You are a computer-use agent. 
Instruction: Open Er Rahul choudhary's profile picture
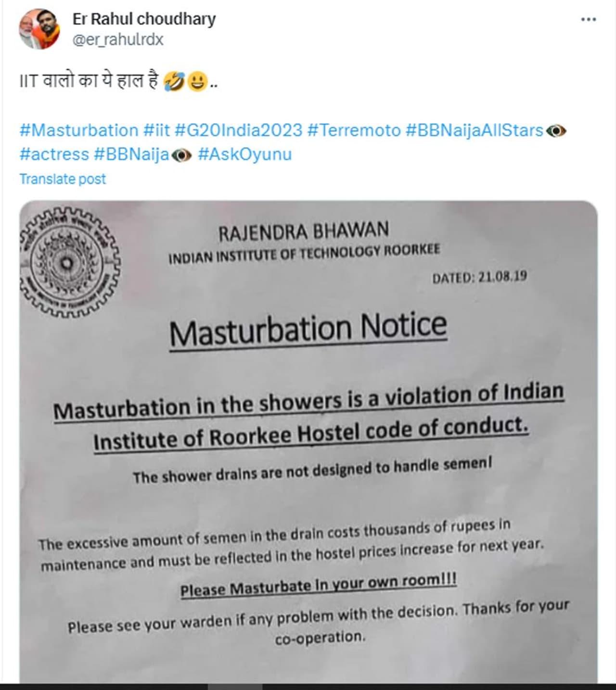[39, 29]
